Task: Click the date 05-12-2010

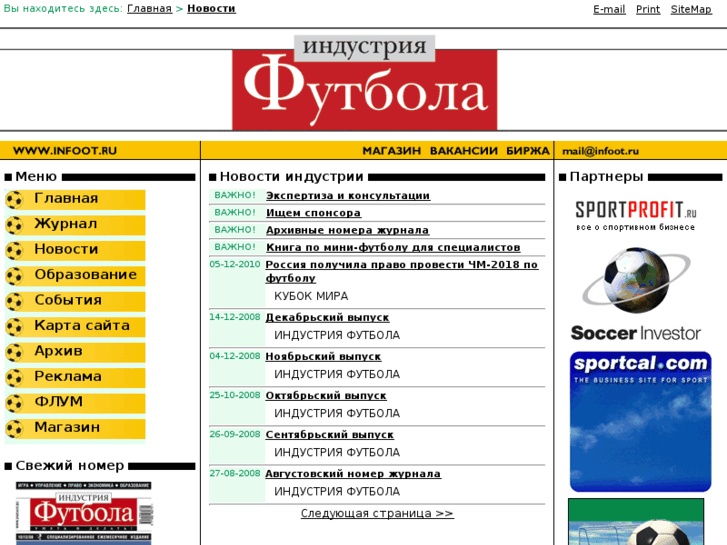Action: click(x=235, y=264)
